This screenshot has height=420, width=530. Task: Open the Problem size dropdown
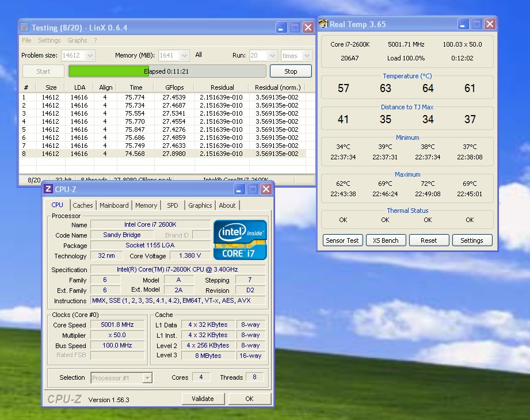click(x=90, y=56)
